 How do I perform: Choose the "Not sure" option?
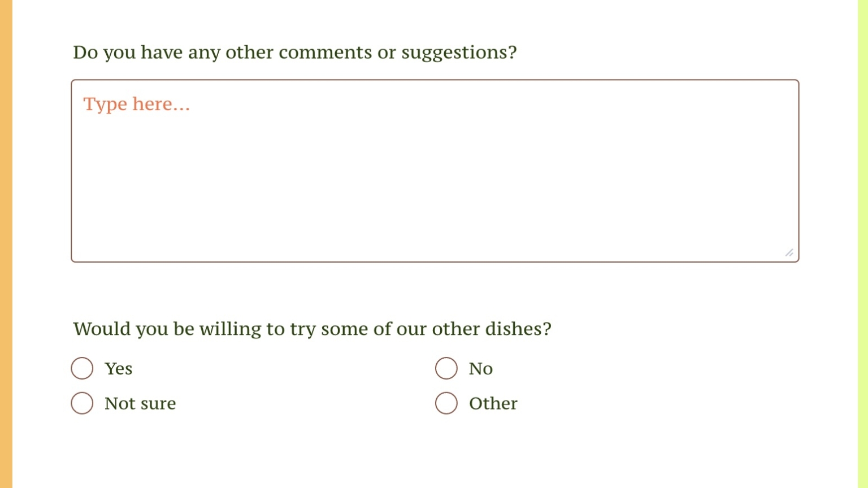[x=82, y=403]
